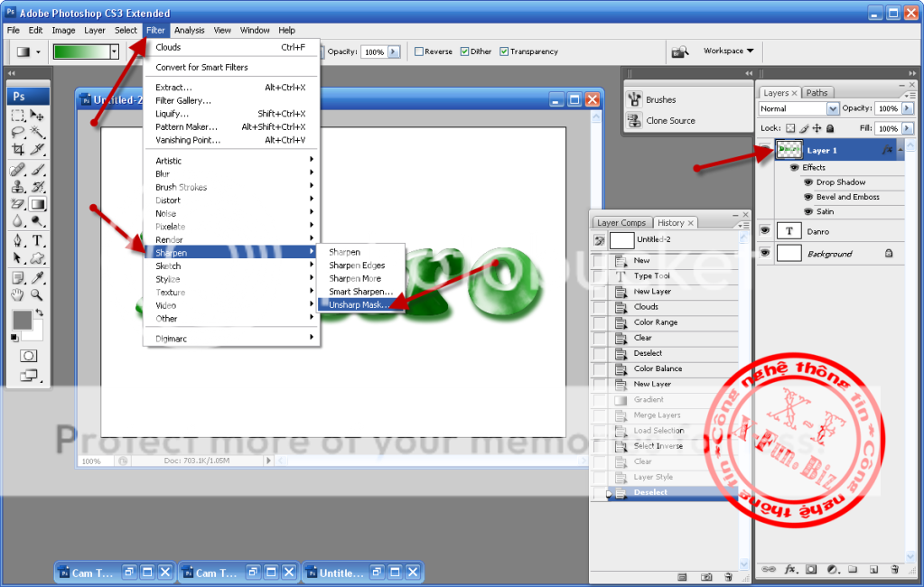Click the Fill percentage field
The height and width of the screenshot is (587, 924).
pos(888,128)
